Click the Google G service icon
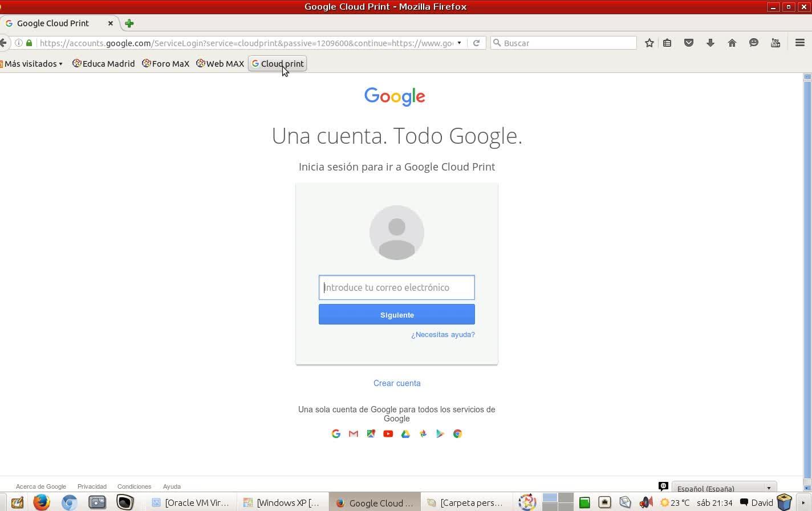Screen dimensions: 812x511 click(336, 433)
